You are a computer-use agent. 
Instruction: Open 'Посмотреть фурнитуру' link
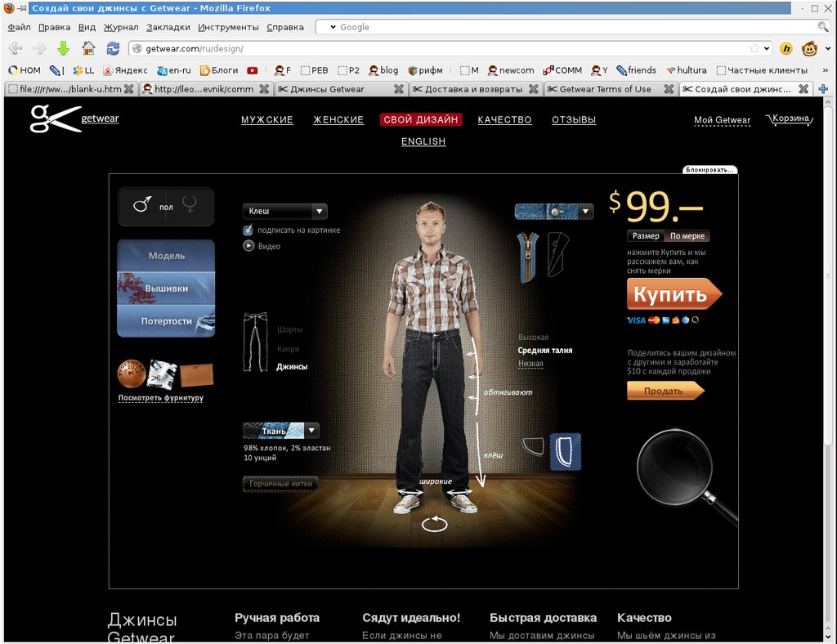click(x=161, y=397)
